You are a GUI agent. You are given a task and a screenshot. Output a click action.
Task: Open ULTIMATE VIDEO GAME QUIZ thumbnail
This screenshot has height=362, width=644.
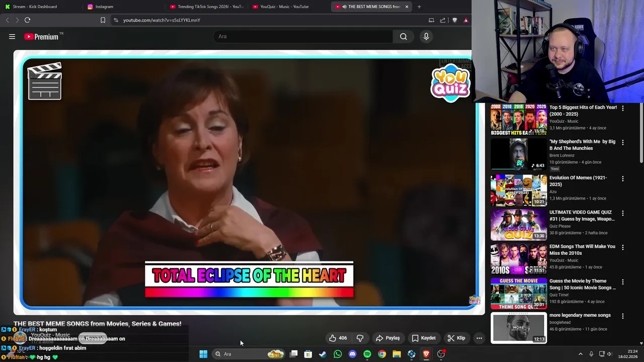519,225
